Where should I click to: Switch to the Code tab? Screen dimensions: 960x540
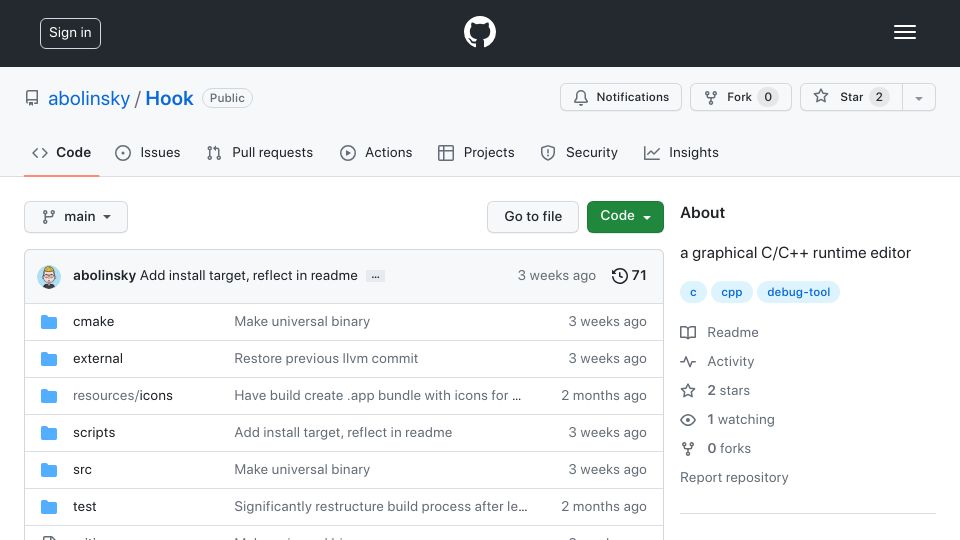coord(61,152)
